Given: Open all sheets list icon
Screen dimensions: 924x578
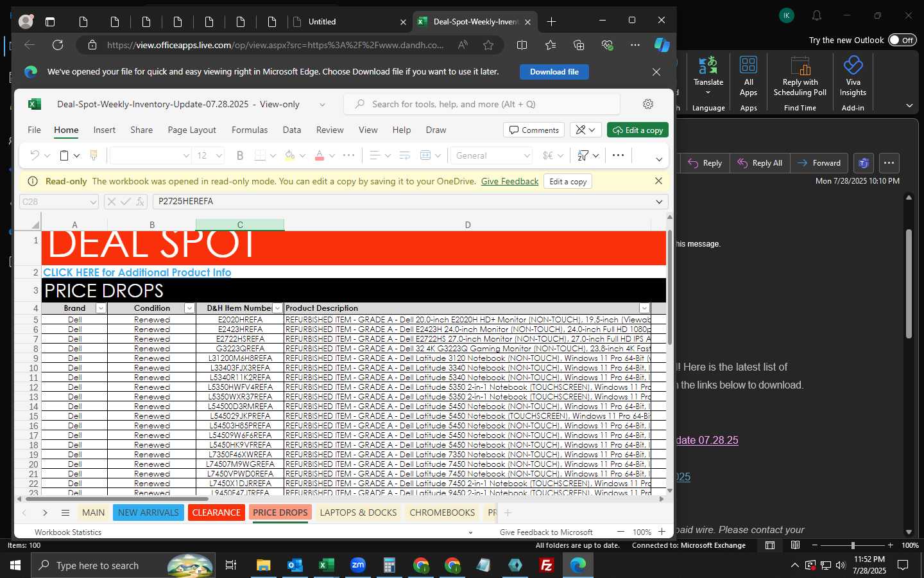Looking at the screenshot, I should (65, 512).
